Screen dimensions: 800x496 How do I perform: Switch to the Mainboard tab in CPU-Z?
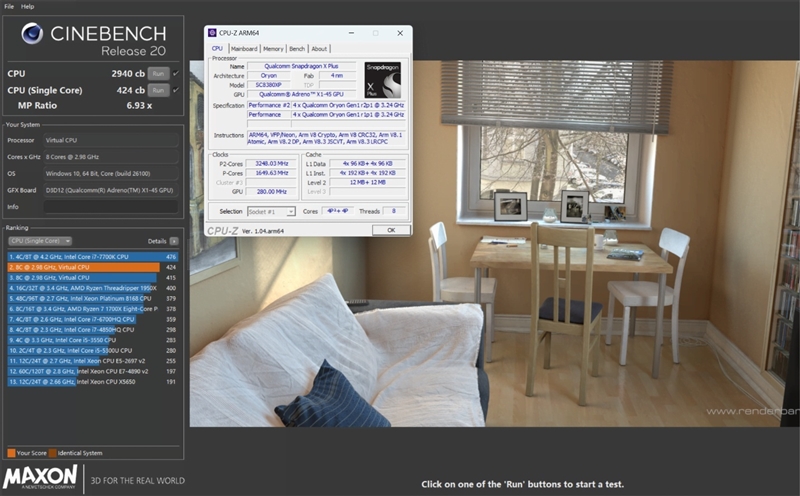click(244, 48)
